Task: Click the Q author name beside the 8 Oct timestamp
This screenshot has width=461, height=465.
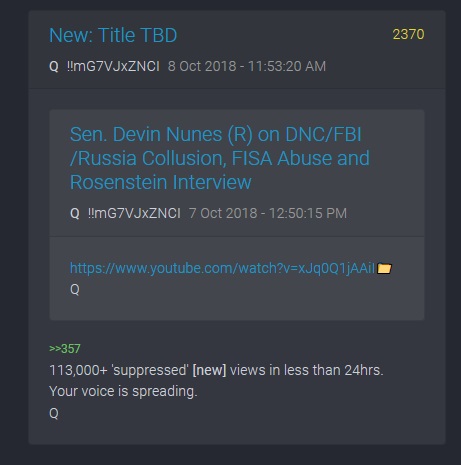Action: tap(54, 66)
